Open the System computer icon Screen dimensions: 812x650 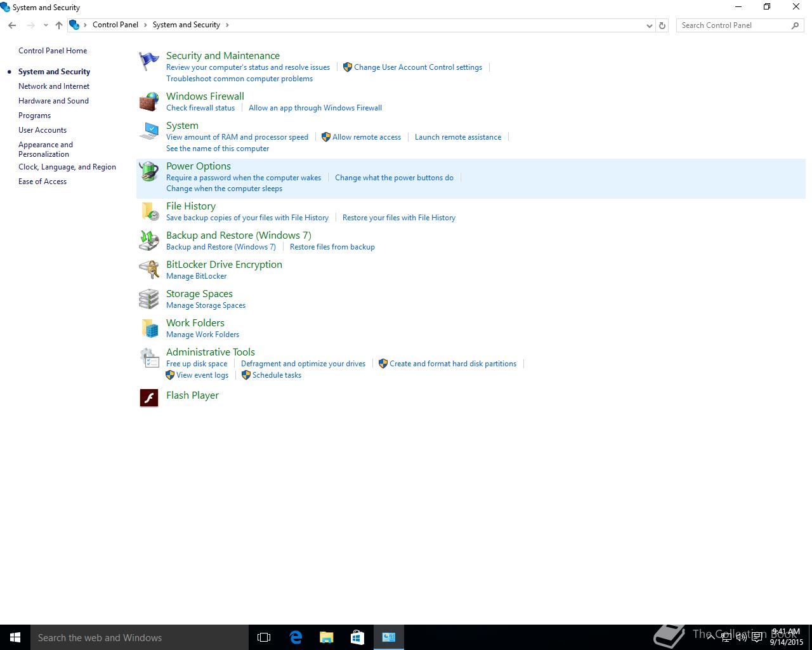pyautogui.click(x=149, y=131)
